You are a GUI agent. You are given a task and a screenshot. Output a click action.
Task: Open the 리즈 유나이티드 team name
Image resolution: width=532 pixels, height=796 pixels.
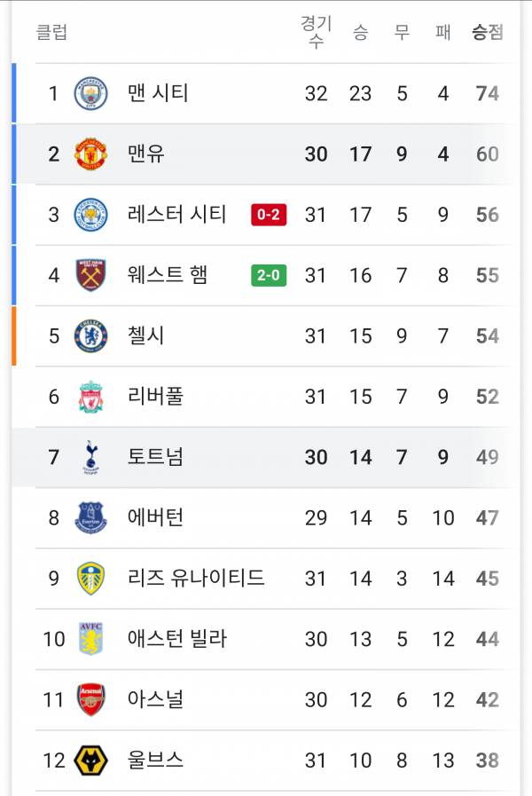click(x=196, y=579)
